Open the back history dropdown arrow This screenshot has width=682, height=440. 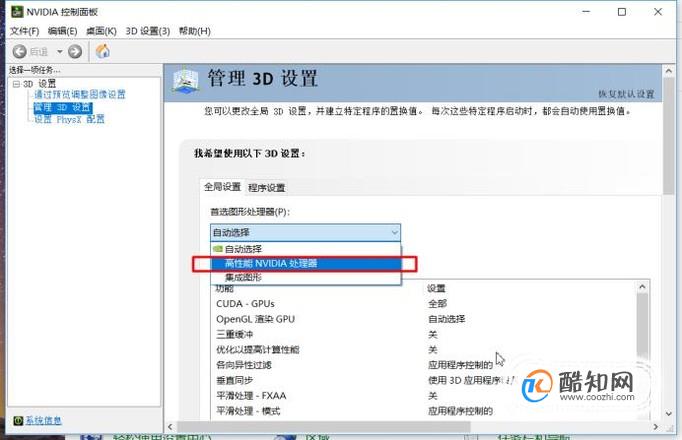(60, 52)
